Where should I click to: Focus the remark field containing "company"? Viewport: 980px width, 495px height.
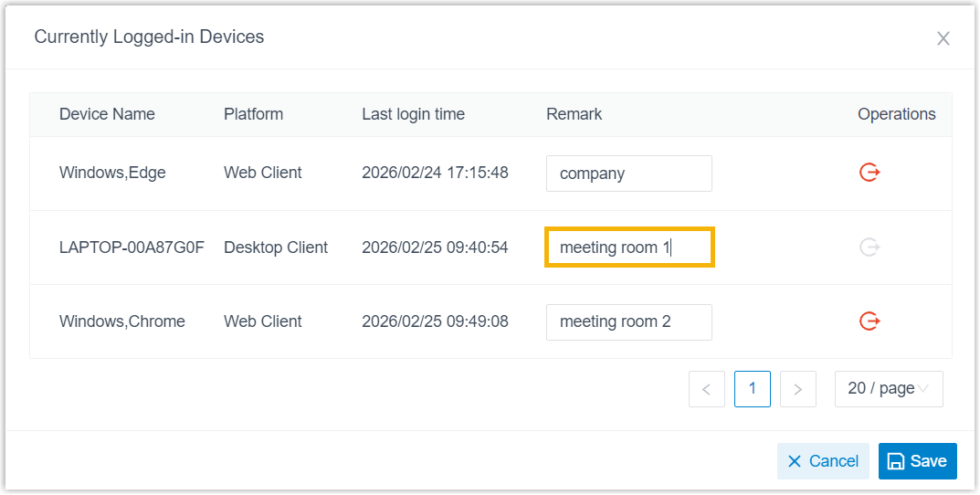point(628,174)
